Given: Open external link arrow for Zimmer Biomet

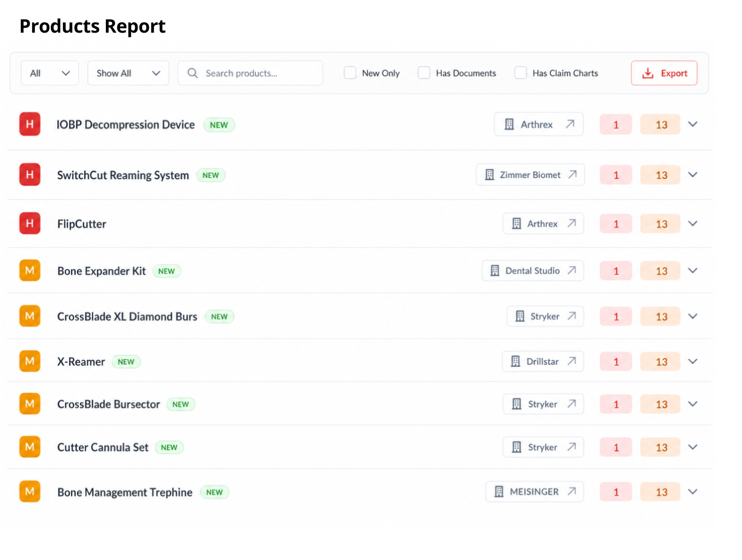Looking at the screenshot, I should tap(572, 174).
